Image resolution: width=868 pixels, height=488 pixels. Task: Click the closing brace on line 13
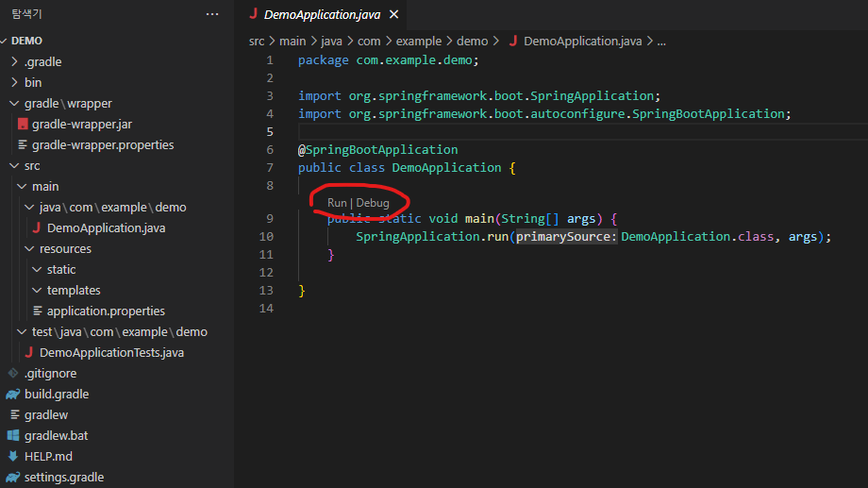pos(302,291)
